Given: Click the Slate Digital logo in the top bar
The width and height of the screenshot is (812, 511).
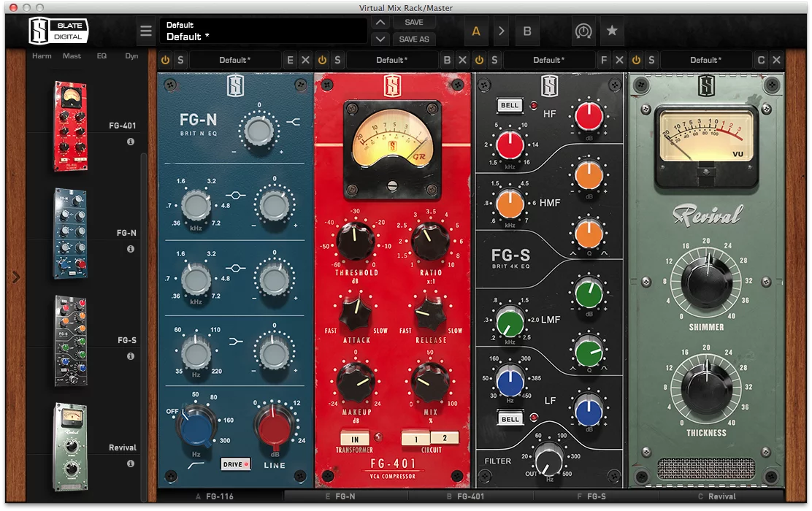Looking at the screenshot, I should 58,31.
